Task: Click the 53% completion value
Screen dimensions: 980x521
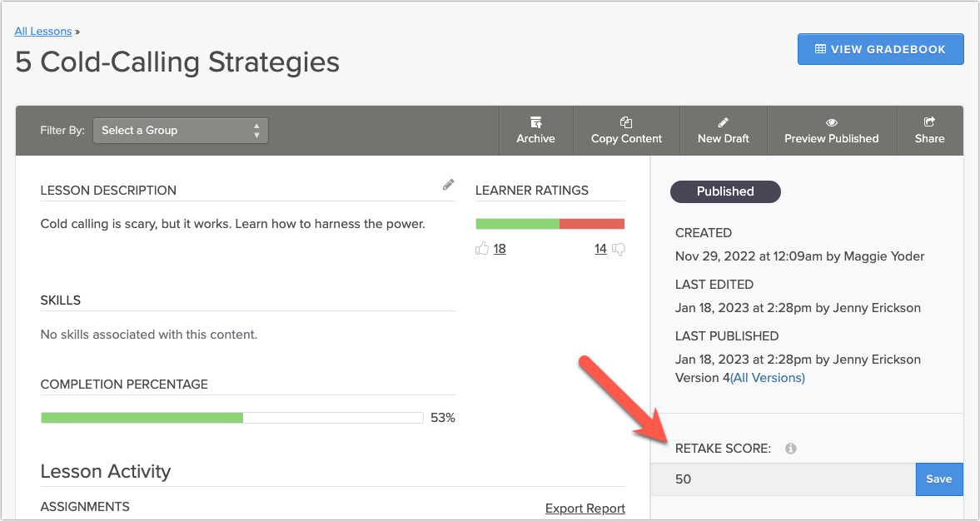Action: pyautogui.click(x=442, y=418)
